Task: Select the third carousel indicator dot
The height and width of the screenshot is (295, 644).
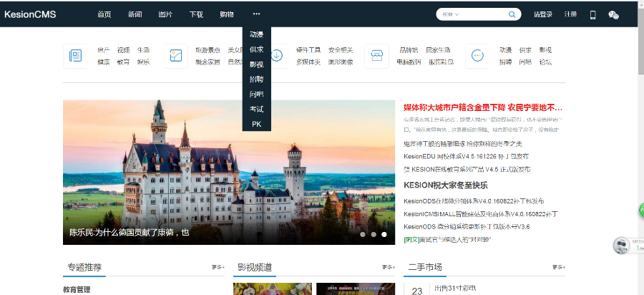Action: point(384,234)
